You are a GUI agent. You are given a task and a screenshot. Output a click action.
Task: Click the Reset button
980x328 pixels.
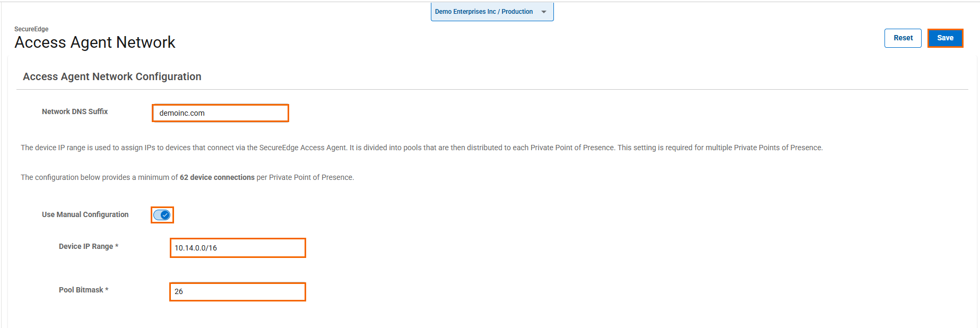(903, 38)
